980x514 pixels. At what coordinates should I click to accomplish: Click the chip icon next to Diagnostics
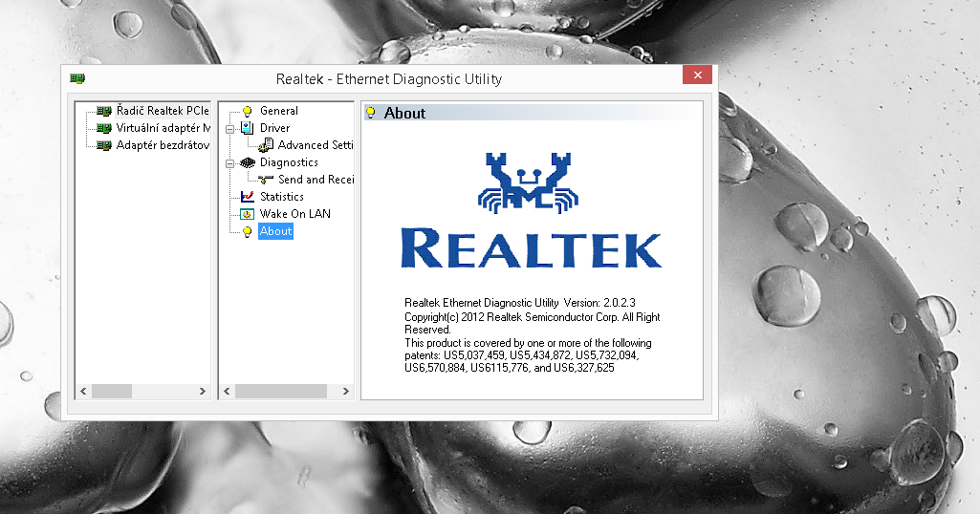[248, 162]
